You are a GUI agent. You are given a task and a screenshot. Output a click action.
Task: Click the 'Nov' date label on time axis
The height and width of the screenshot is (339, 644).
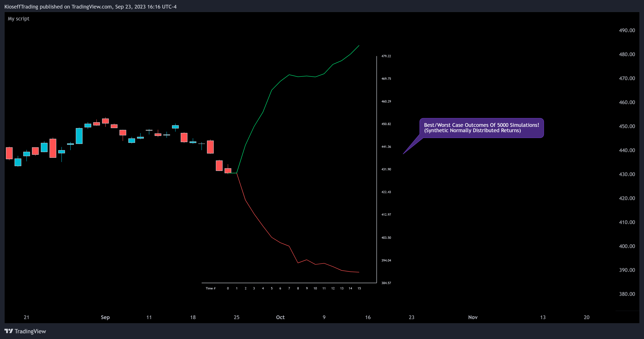click(x=473, y=318)
